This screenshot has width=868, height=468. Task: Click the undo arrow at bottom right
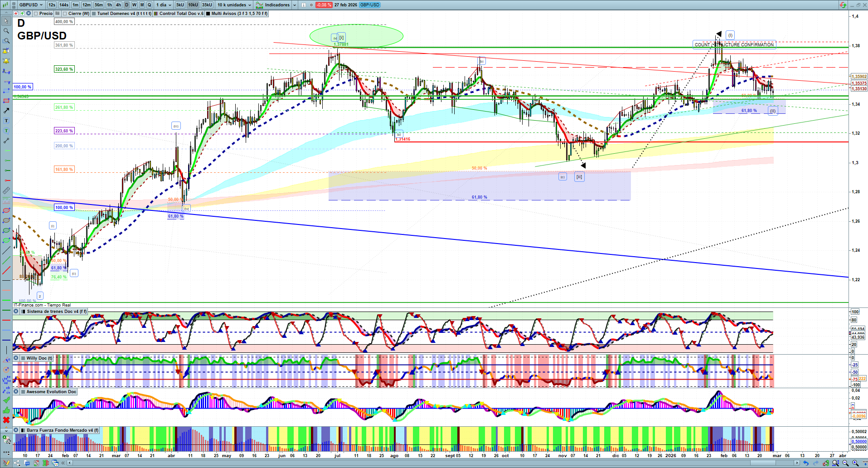tap(806, 463)
